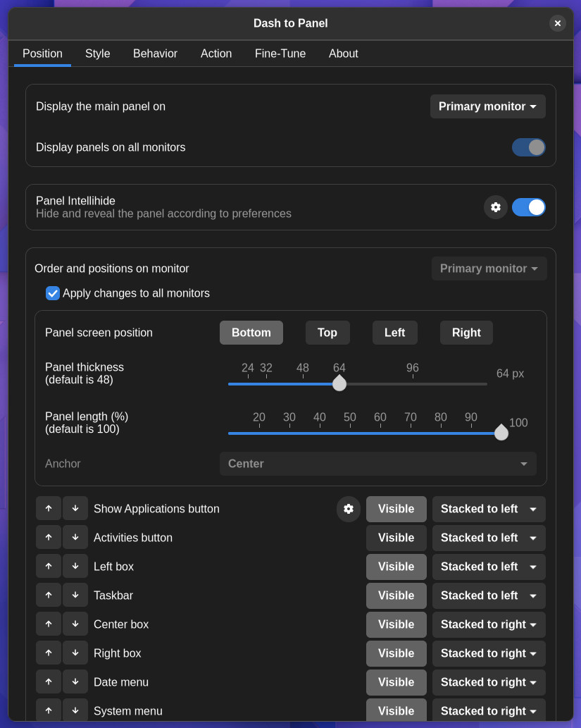Image resolution: width=581 pixels, height=728 pixels.
Task: Open Taskbar stacking dropdown
Action: click(489, 596)
